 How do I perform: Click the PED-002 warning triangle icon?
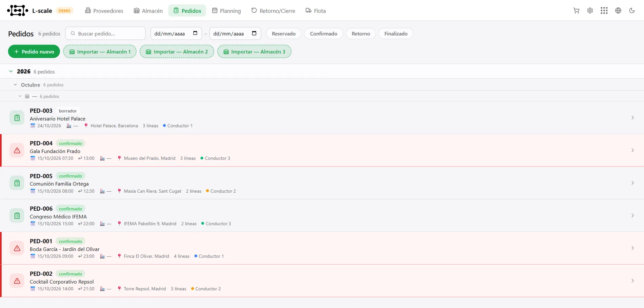[x=17, y=281]
